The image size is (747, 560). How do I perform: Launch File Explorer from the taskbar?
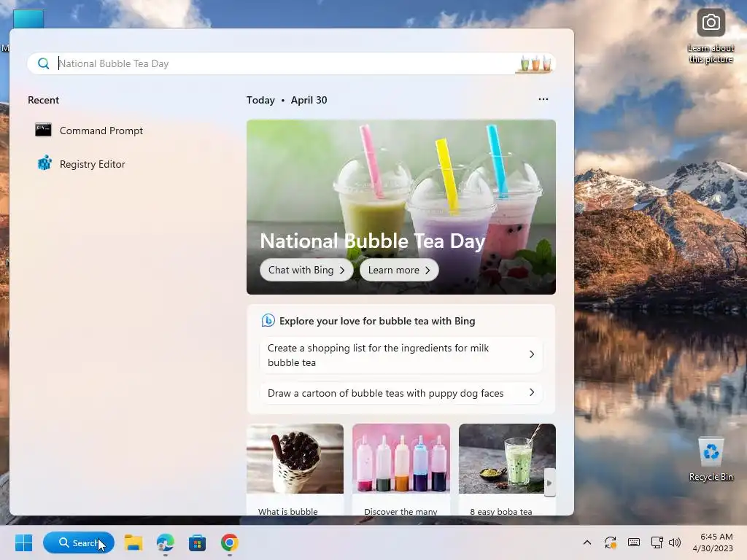(x=133, y=542)
